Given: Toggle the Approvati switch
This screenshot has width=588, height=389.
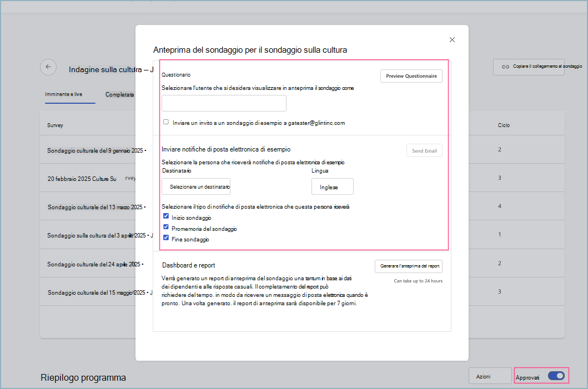Looking at the screenshot, I should click(x=556, y=376).
